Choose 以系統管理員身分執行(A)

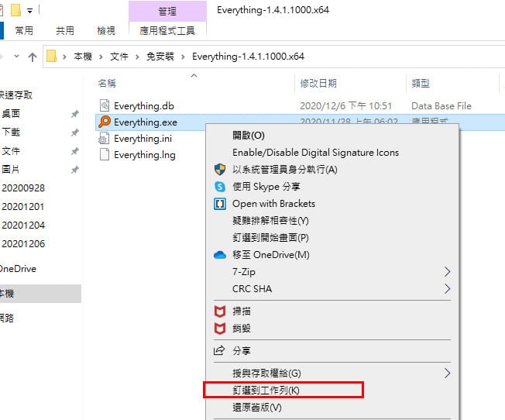[285, 169]
